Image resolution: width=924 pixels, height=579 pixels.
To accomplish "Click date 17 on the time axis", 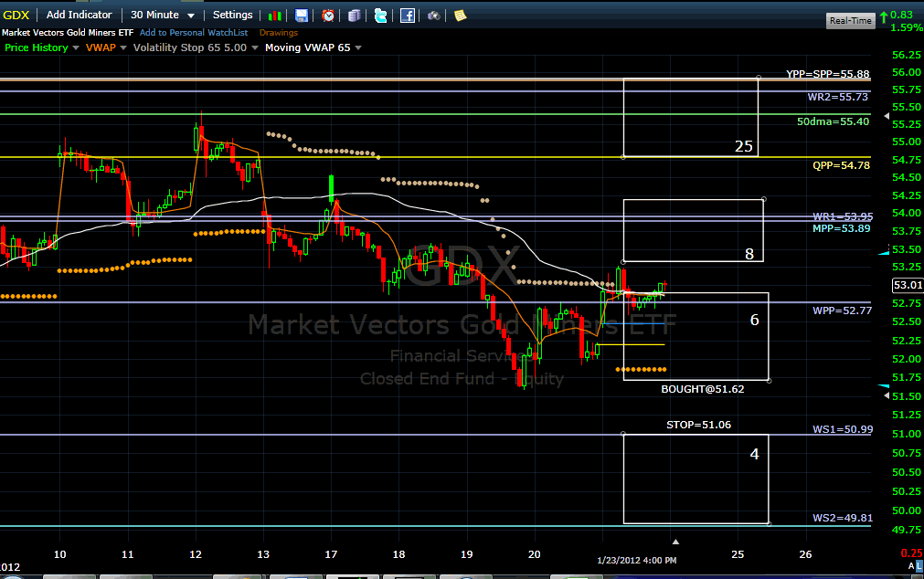I will [x=331, y=554].
